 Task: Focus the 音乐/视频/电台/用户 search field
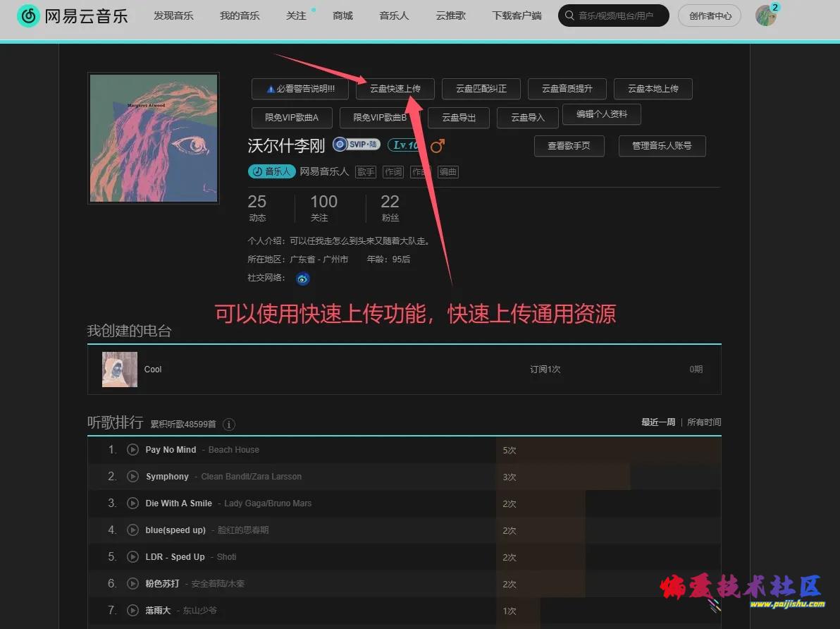[x=614, y=16]
